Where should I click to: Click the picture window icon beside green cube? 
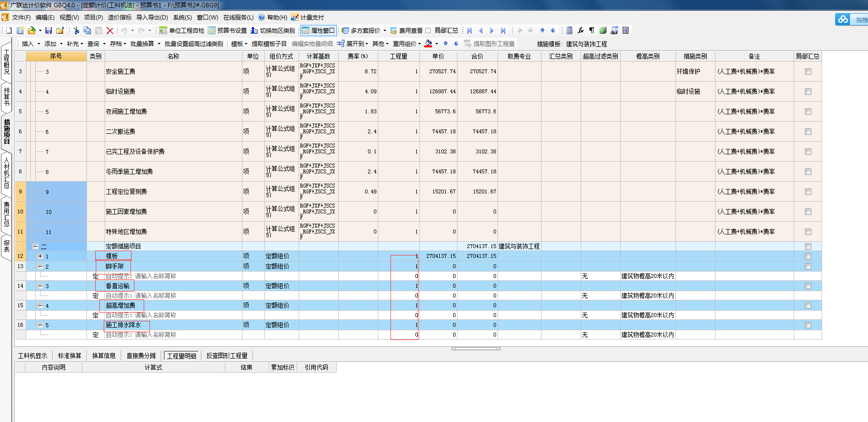pyautogui.click(x=614, y=30)
